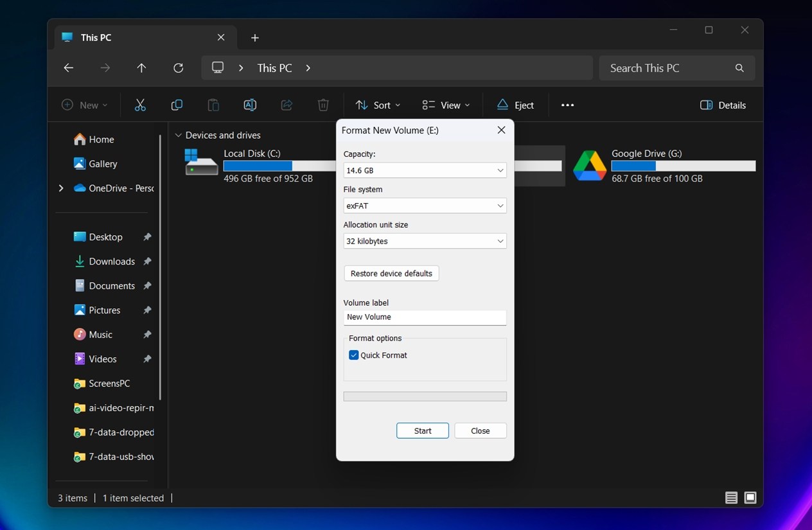Screen dimensions: 812x530
Task: Click the Cut scissors icon in toolbar
Action: point(140,105)
